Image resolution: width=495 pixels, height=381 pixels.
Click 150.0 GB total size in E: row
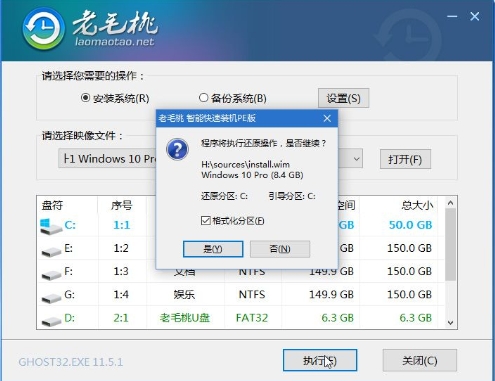point(410,248)
